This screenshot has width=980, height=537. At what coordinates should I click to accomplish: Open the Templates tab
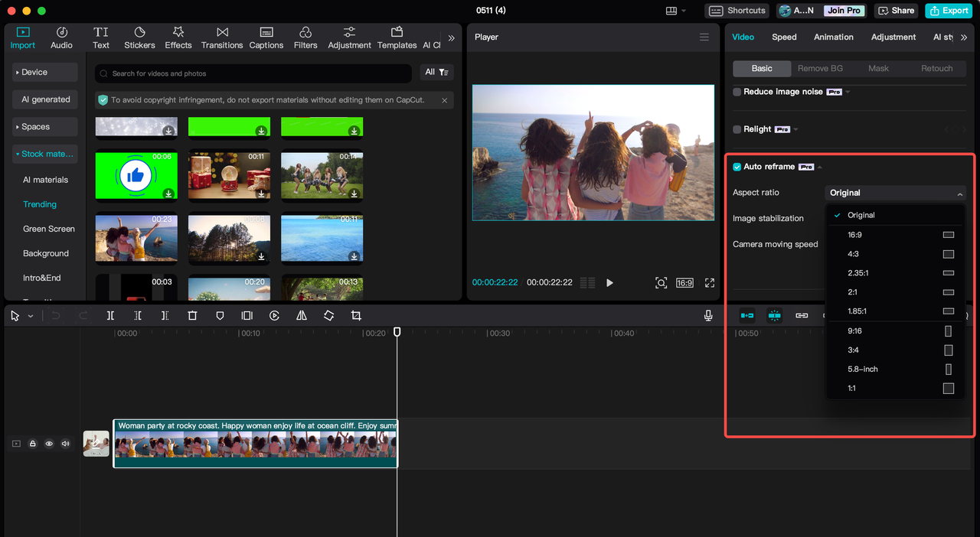(x=397, y=37)
